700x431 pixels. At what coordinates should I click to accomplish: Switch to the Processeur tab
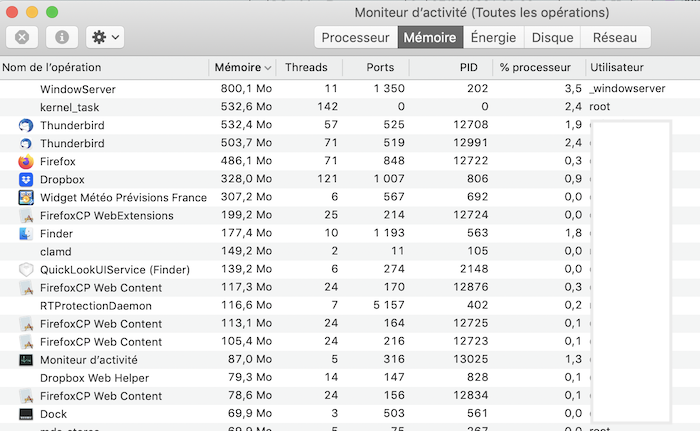click(356, 37)
